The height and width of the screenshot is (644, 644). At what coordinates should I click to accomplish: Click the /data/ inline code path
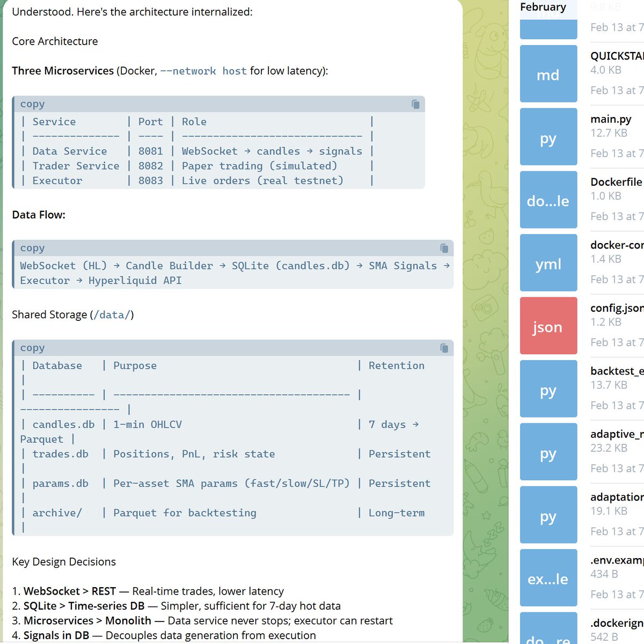coord(112,315)
